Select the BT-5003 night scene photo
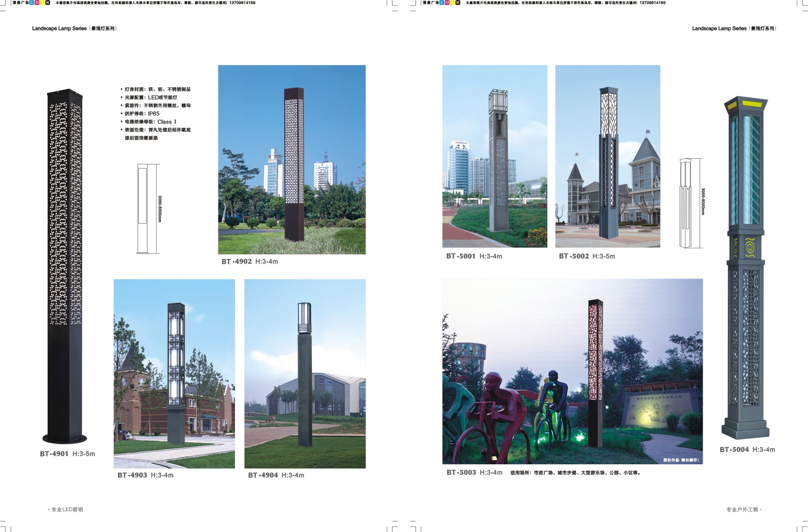This screenshot has height=532, width=808. (572, 371)
